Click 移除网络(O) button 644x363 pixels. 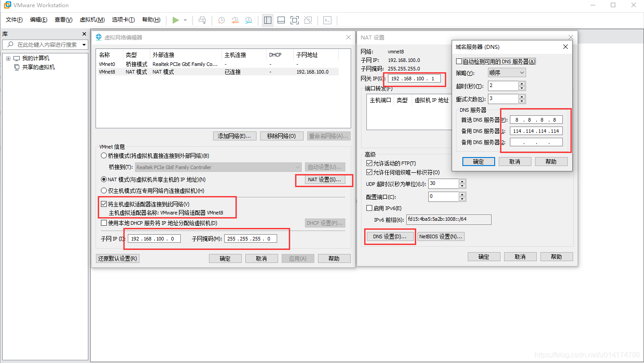[x=282, y=136]
